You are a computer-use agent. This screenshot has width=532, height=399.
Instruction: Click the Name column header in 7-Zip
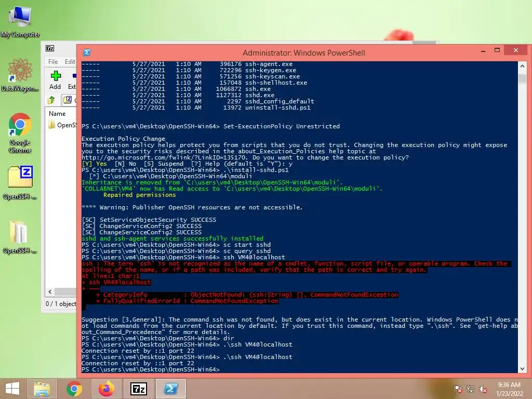57,114
